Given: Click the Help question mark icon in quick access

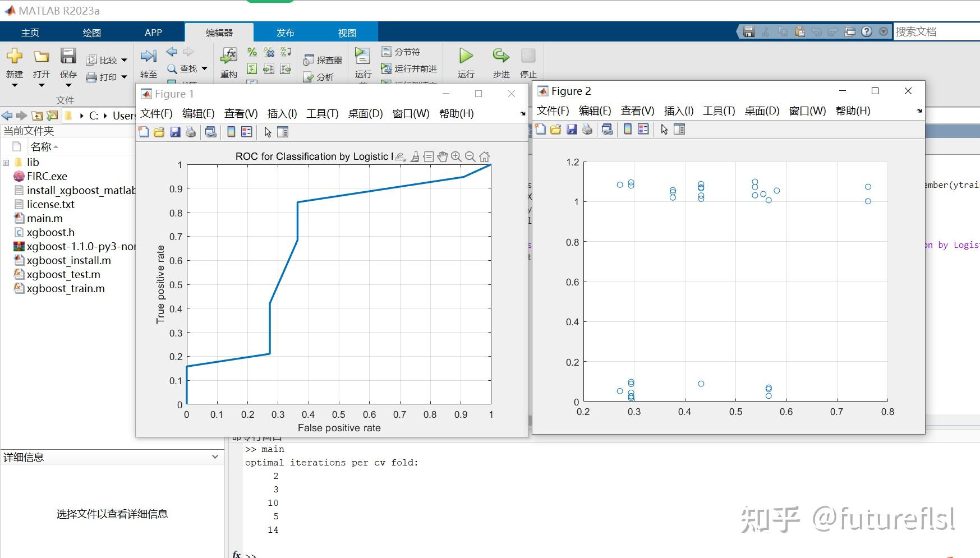Looking at the screenshot, I should click(x=867, y=31).
